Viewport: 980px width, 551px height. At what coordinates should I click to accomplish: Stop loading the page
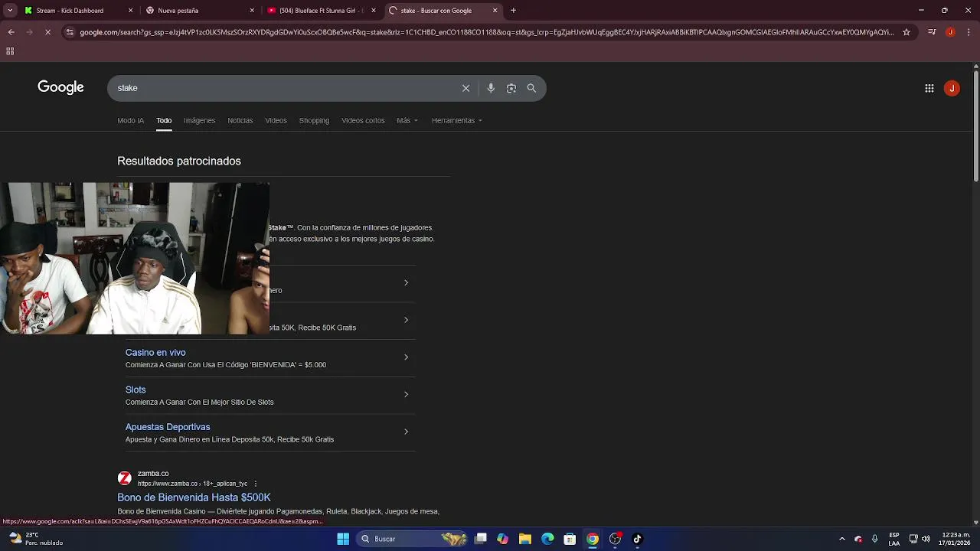point(47,32)
